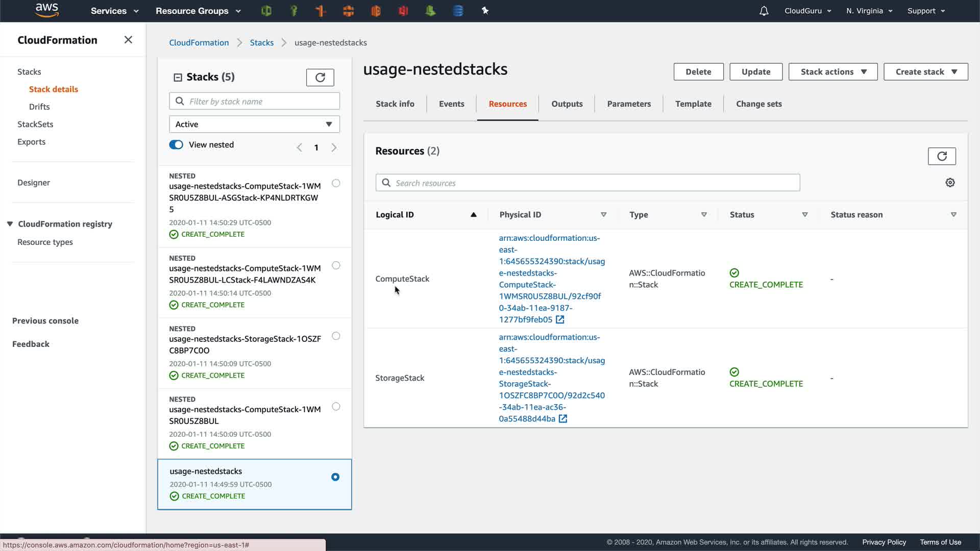Screen dimensions: 980x551
Task: Open StorageStack ARN external link icon
Action: pos(563,419)
